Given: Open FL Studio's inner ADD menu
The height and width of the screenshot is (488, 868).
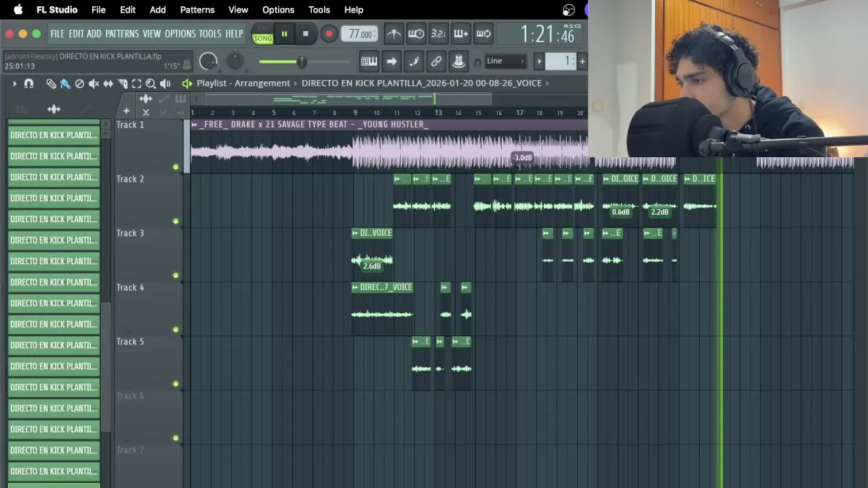Looking at the screenshot, I should (x=94, y=34).
